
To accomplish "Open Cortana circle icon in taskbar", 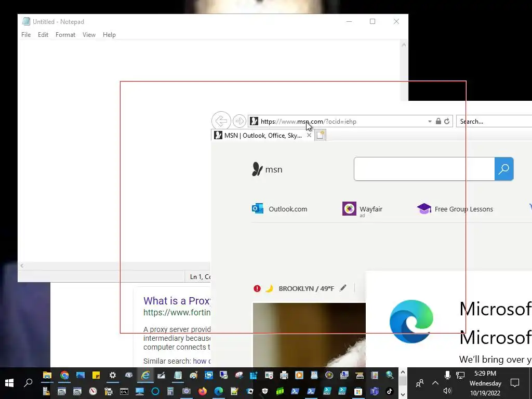I will [x=155, y=392].
